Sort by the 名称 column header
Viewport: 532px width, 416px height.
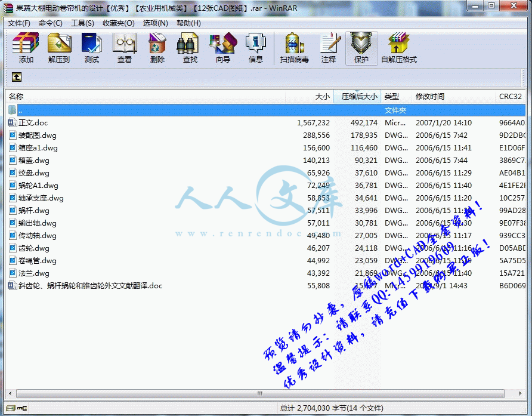[146, 97]
